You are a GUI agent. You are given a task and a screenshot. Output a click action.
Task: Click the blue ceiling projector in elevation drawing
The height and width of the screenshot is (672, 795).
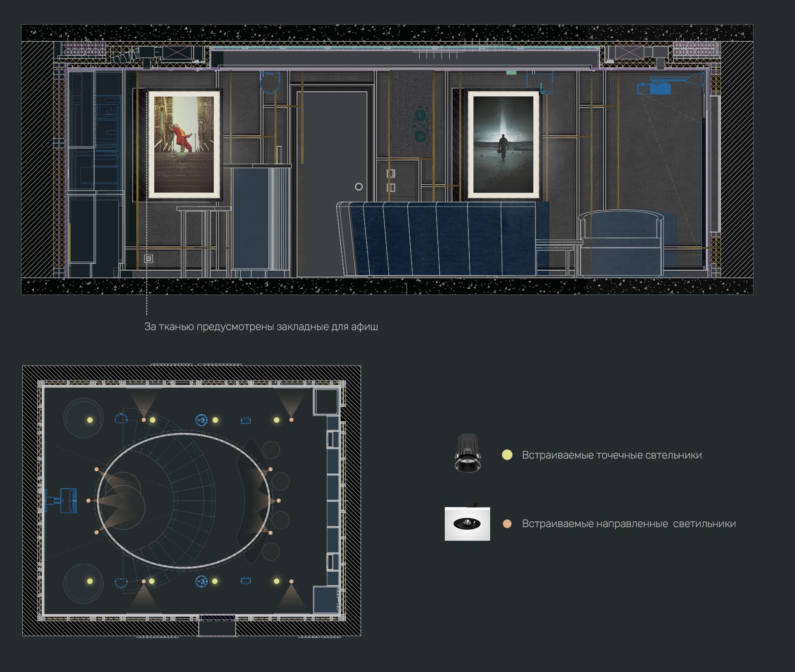(x=654, y=87)
